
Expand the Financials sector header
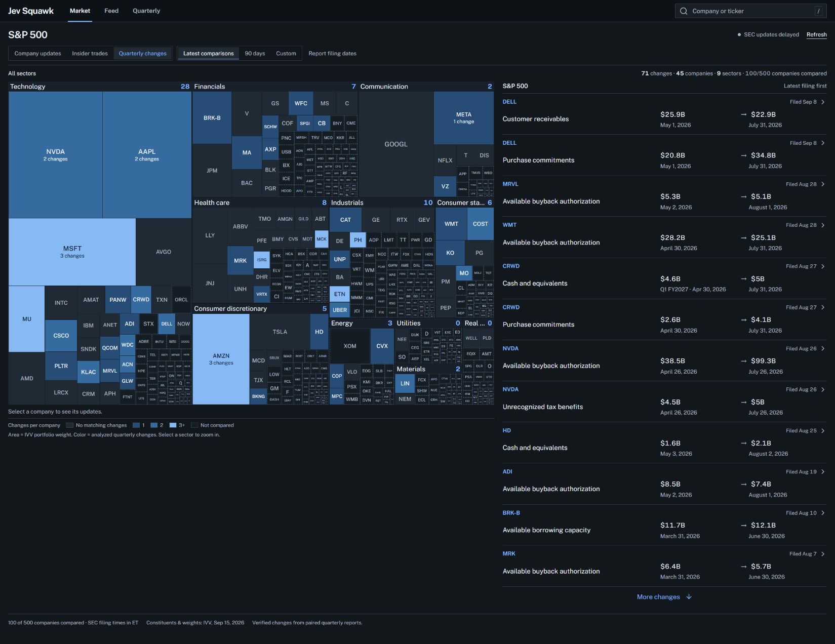coord(275,87)
